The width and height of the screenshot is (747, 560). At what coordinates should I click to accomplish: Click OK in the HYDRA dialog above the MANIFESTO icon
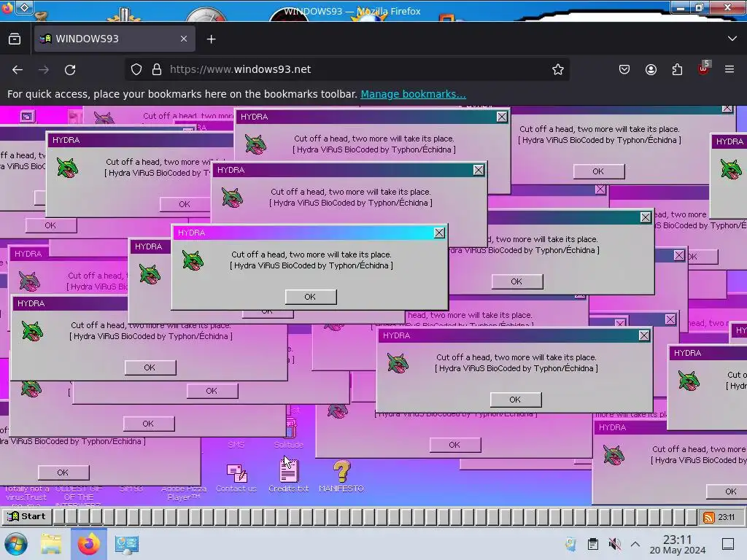tap(515, 400)
